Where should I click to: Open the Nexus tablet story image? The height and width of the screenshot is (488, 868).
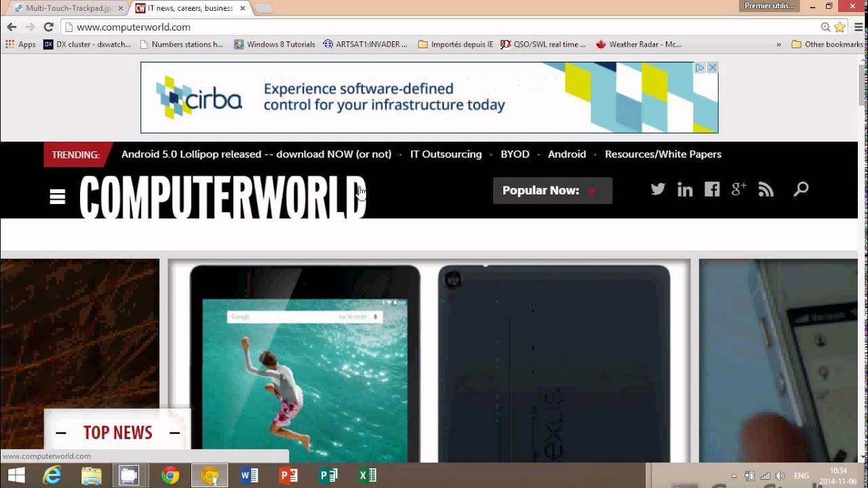pyautogui.click(x=429, y=361)
